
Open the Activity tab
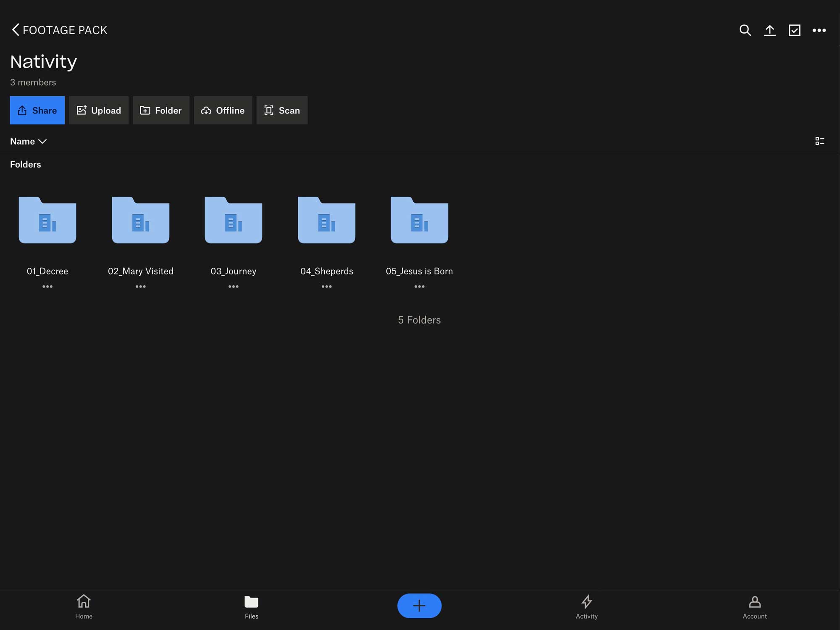click(587, 607)
